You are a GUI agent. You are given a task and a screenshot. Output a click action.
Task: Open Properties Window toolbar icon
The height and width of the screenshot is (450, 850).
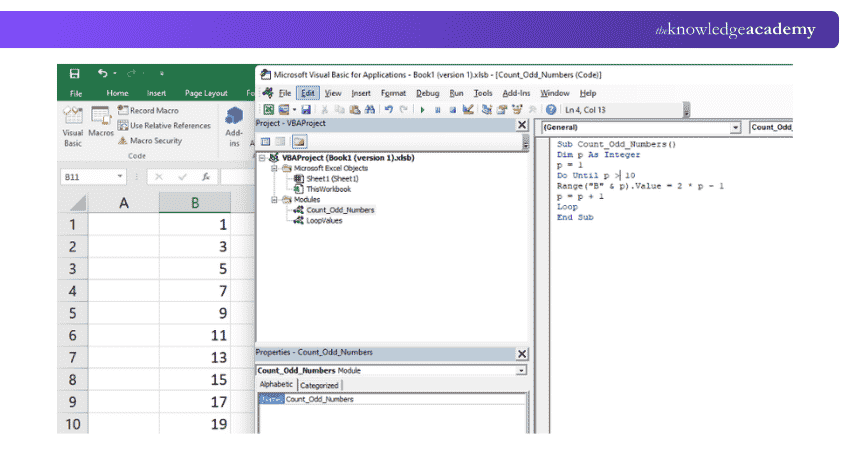coord(502,110)
